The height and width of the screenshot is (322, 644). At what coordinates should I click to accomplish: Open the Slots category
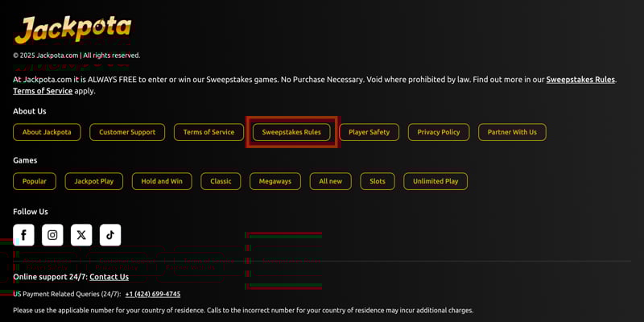378,181
